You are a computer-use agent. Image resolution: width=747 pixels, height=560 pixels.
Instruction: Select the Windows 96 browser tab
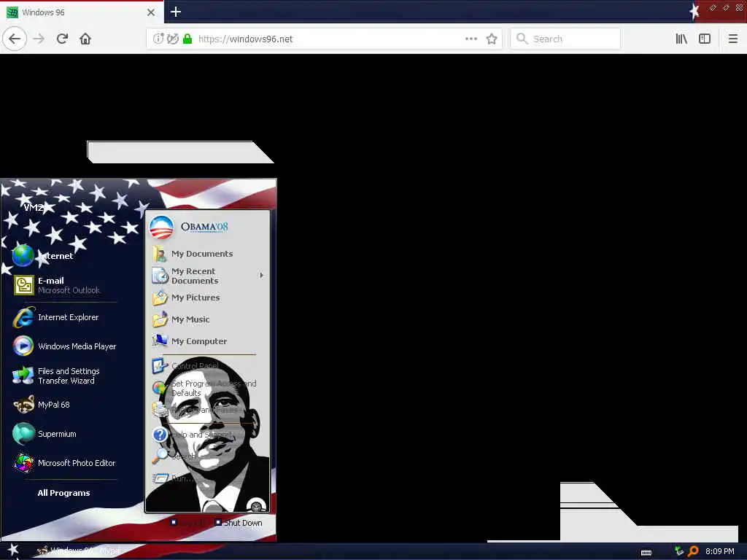click(x=82, y=12)
